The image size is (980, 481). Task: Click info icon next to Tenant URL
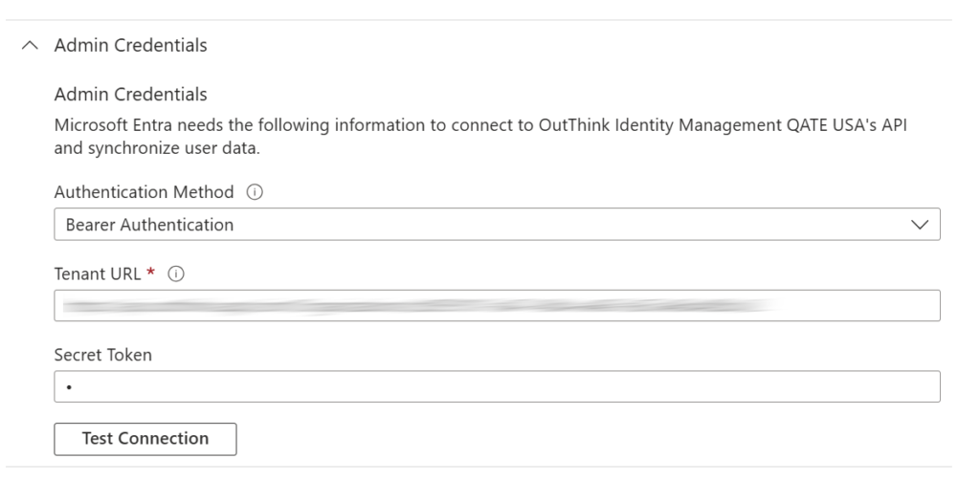pos(176,273)
